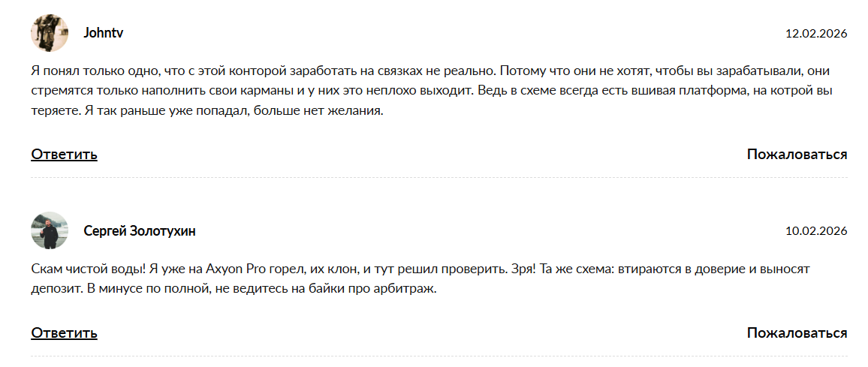Viewport: 868px width, 367px height.
Task: Report Johntv's comment with Пожаловаться
Action: click(797, 155)
